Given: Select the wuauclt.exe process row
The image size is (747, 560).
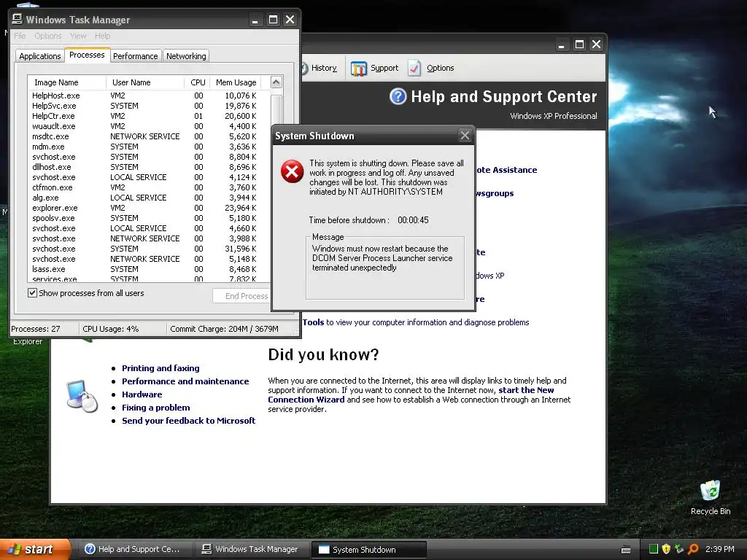Looking at the screenshot, I should [148, 126].
